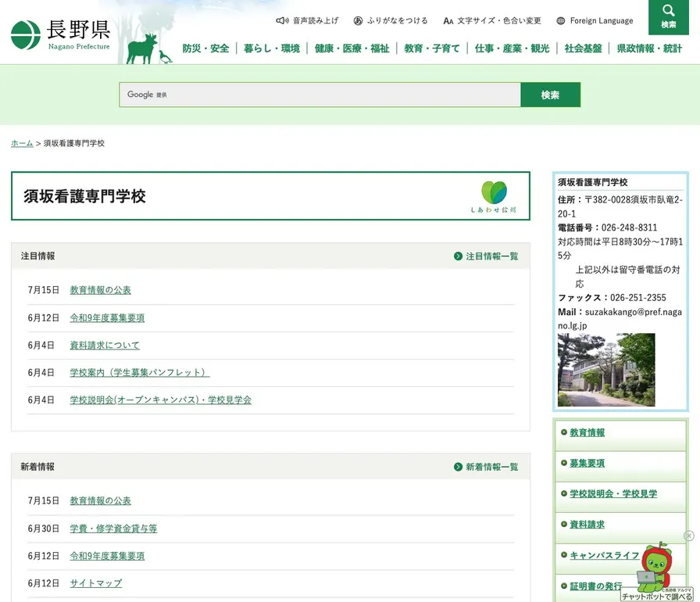Click the Foreign Language globe icon
The image size is (700, 602).
pyautogui.click(x=561, y=20)
